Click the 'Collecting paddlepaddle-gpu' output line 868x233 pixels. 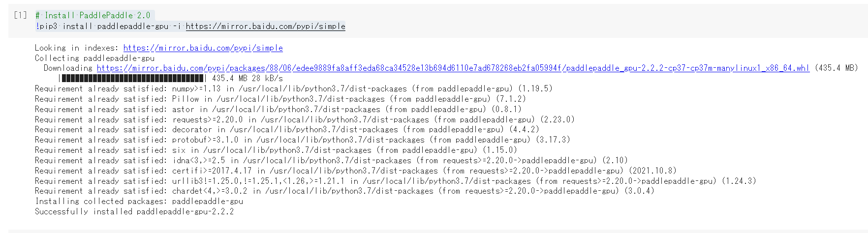click(94, 58)
